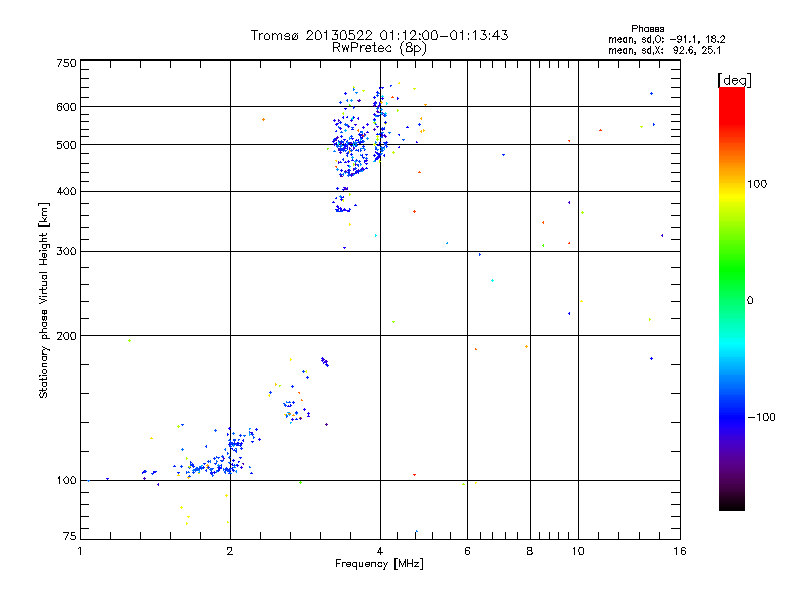Click the x-axis '16' tick label
Screen dimensions: 800x600
pyautogui.click(x=680, y=551)
